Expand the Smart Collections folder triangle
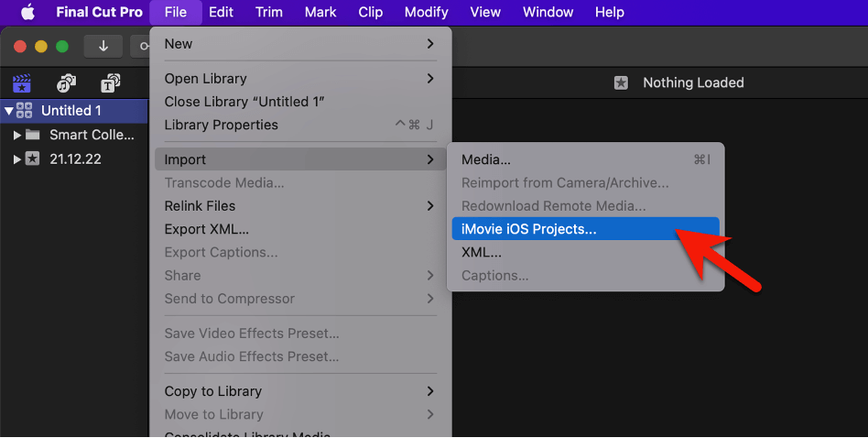The height and width of the screenshot is (438, 868). (17, 135)
